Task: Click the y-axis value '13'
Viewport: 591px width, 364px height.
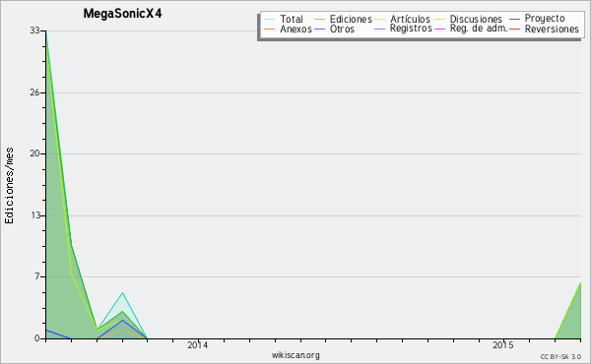Action: pos(35,215)
